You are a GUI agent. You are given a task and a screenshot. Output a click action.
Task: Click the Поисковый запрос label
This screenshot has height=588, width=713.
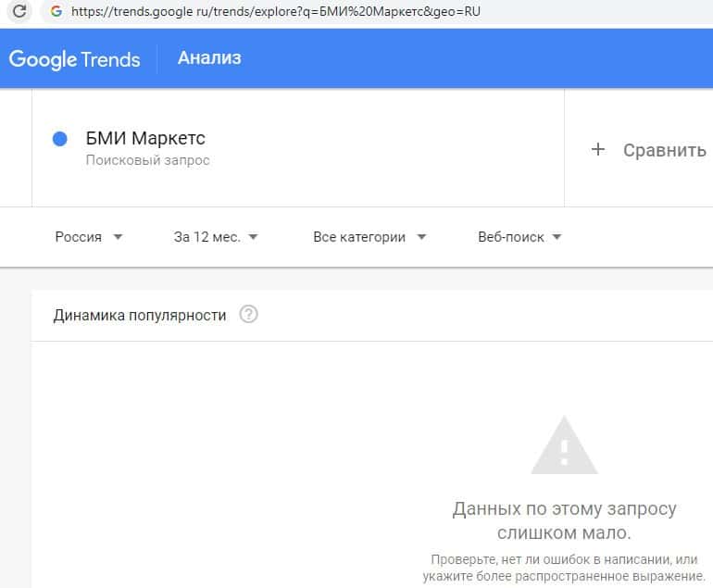148,160
